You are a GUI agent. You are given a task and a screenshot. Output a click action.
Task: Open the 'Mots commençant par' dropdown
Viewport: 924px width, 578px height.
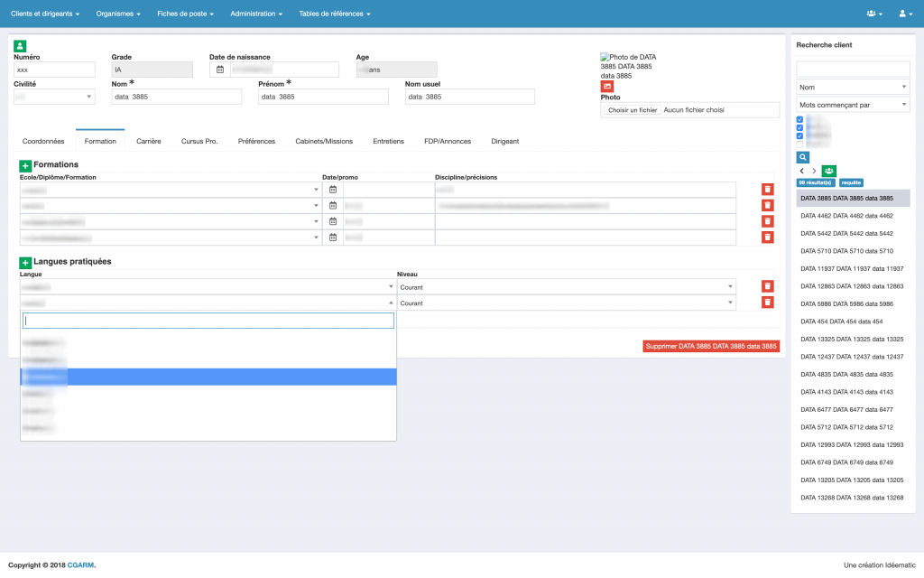pyautogui.click(x=853, y=105)
